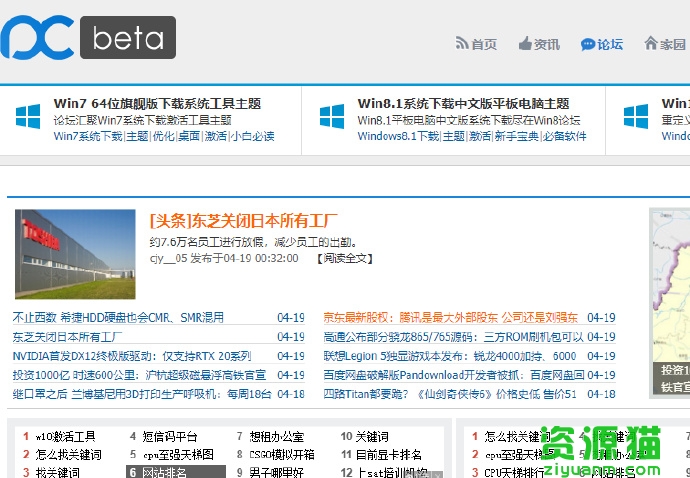The image size is (690, 478).
Task: Open author cjy__05's profile
Action: pyautogui.click(x=169, y=258)
